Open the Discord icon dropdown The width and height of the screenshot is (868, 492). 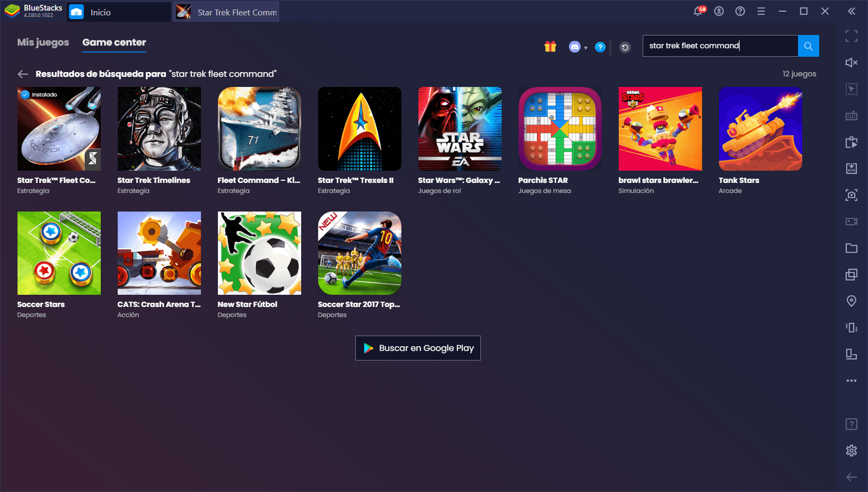point(578,47)
